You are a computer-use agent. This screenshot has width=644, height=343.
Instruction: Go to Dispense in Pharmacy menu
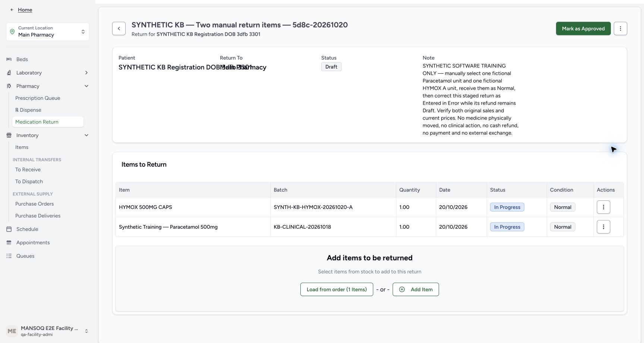pos(28,110)
